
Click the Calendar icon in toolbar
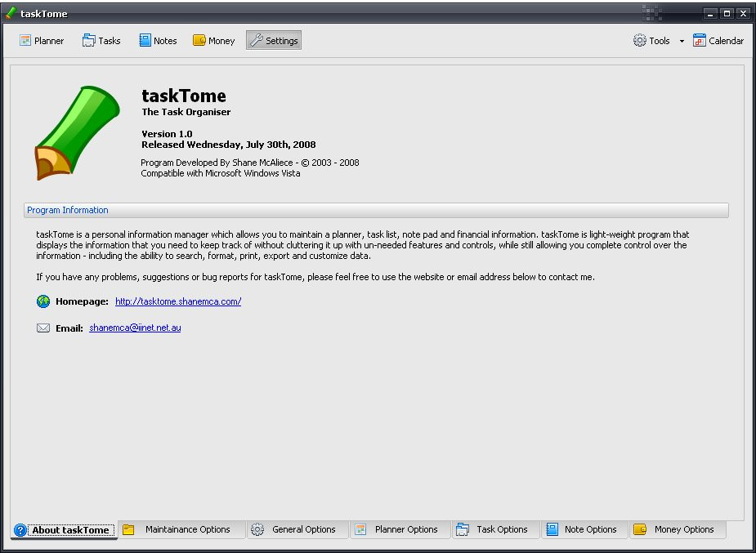pos(699,41)
